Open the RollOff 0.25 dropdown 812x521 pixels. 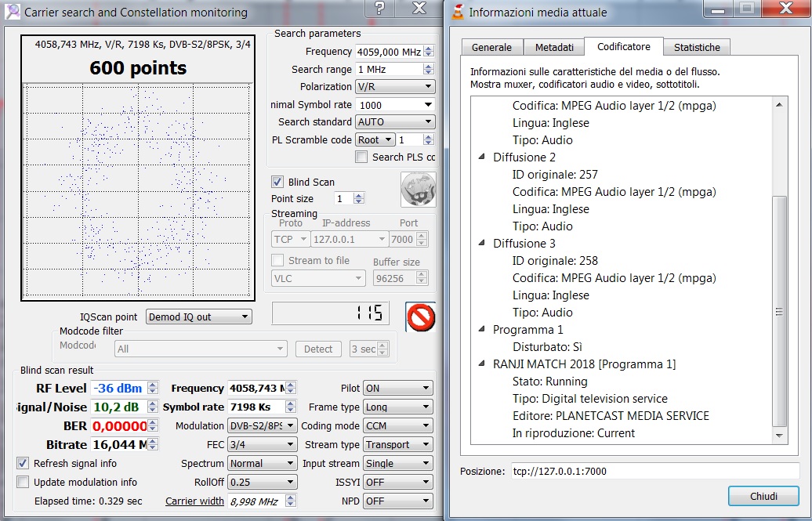point(263,482)
